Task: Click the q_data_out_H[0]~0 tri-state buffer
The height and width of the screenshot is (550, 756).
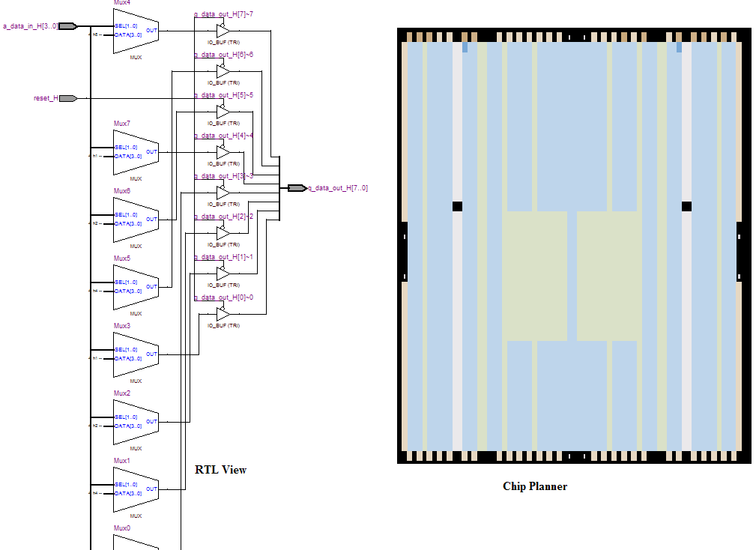Action: click(223, 314)
